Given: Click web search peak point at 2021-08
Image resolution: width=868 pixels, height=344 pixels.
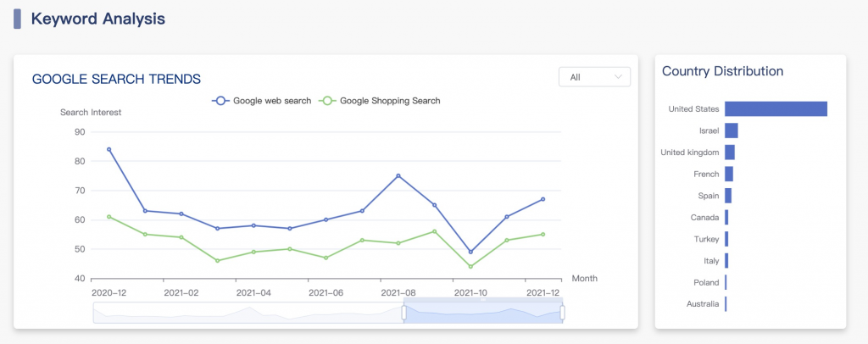Looking at the screenshot, I should (398, 175).
